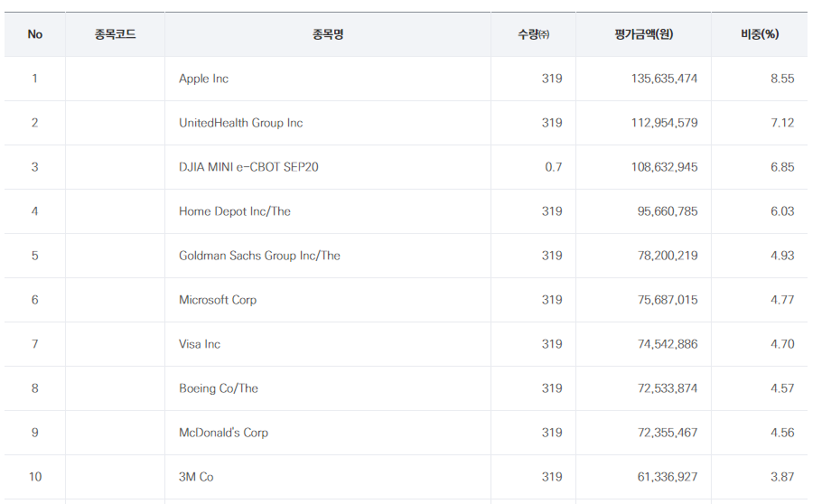Click valuation amount 112,954,579
This screenshot has height=504, width=822.
[x=664, y=123]
